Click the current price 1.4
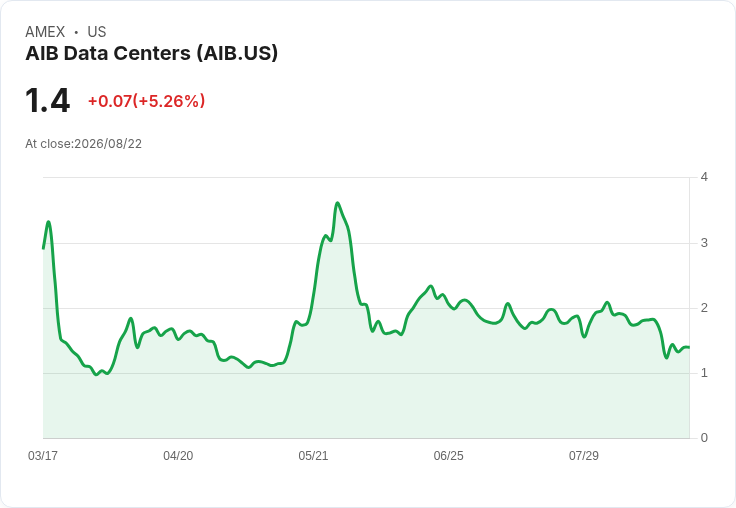This screenshot has width=736, height=508. pos(47,100)
